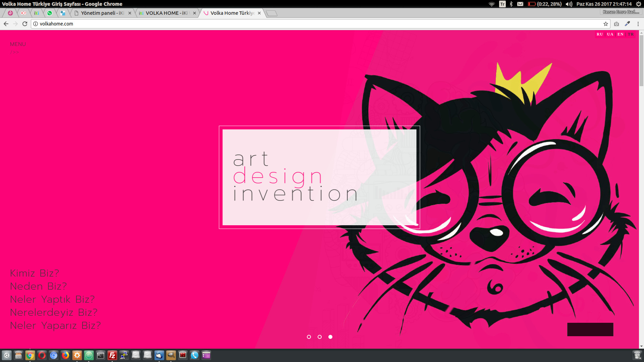The height and width of the screenshot is (362, 644).
Task: Open the 'Neler Yaptık Biz?' link
Action: 52,299
